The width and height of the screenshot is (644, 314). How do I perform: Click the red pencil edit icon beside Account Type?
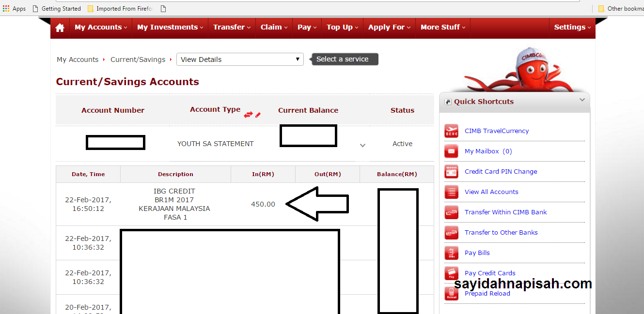(x=258, y=115)
